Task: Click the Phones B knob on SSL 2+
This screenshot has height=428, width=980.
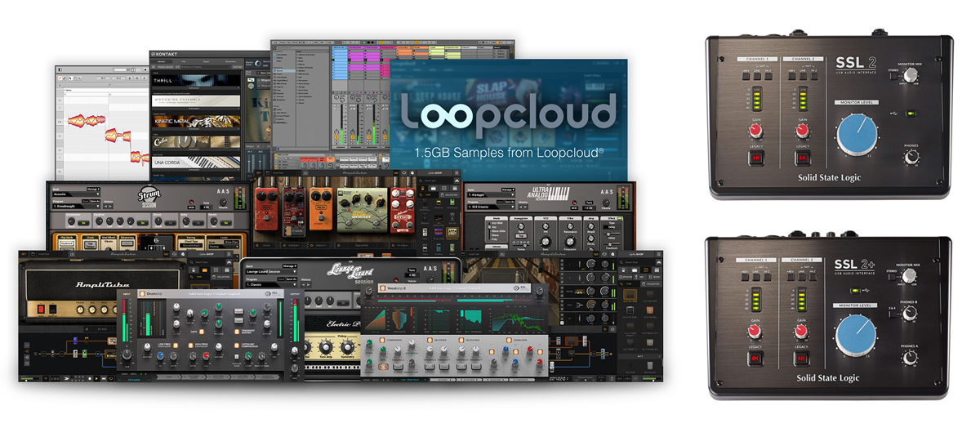Action: point(911,313)
